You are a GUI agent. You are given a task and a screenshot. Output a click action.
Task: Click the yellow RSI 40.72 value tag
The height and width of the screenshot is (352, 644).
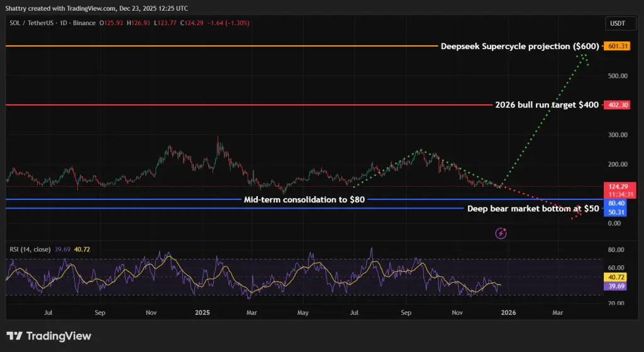(x=616, y=277)
